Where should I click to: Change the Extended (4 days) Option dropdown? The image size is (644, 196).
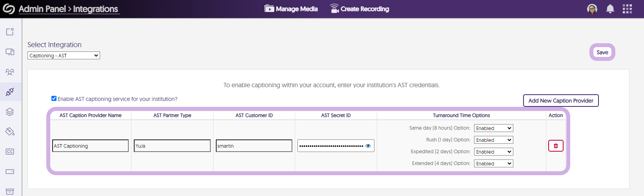pos(493,163)
